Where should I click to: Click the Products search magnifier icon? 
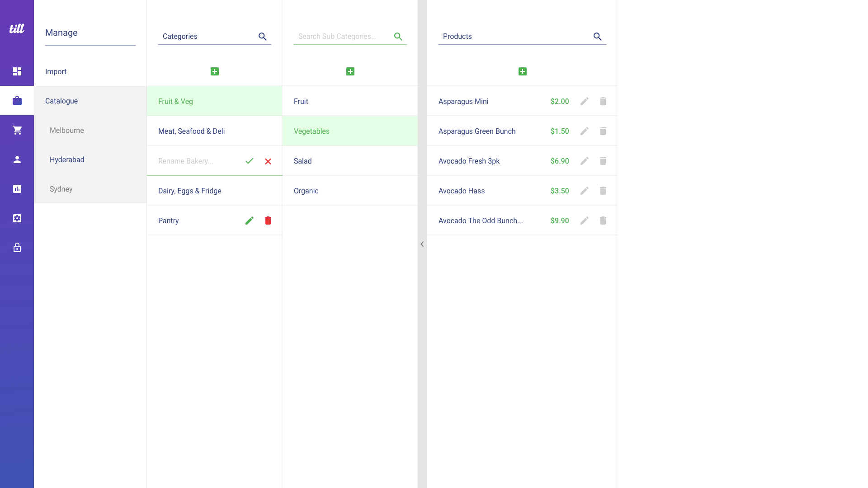coord(598,37)
